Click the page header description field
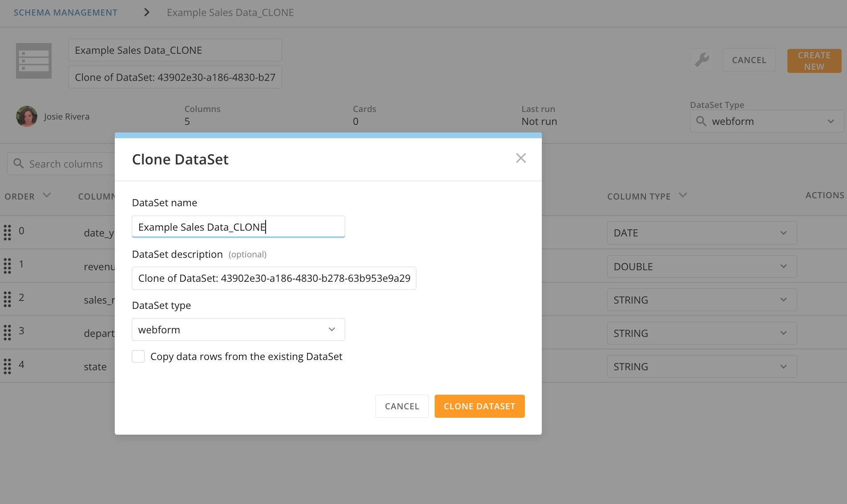This screenshot has height=504, width=847. 175,77
